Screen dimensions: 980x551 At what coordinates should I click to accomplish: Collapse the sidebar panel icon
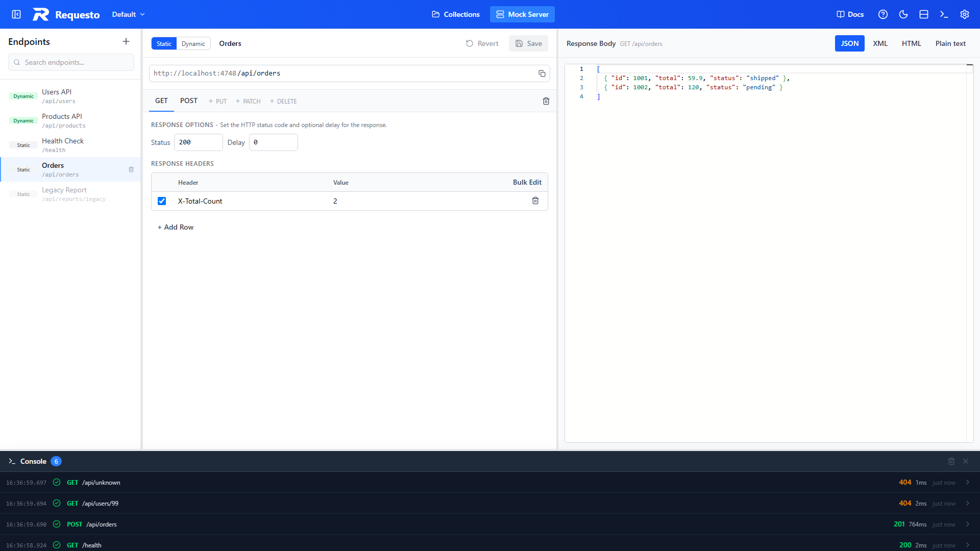[x=16, y=14]
